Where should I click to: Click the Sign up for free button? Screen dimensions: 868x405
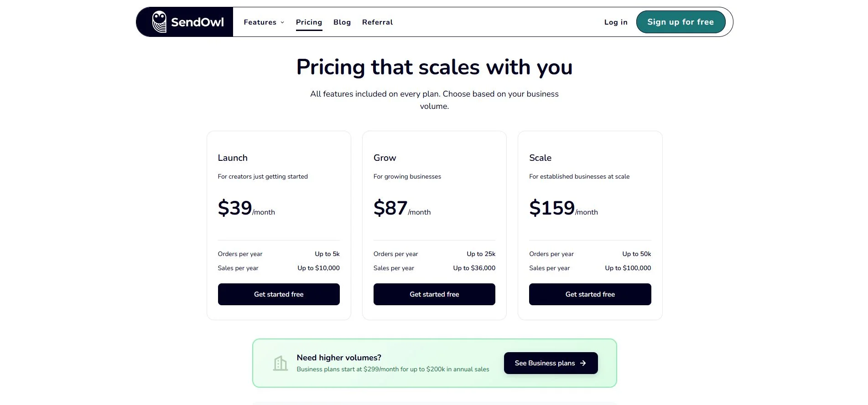681,21
